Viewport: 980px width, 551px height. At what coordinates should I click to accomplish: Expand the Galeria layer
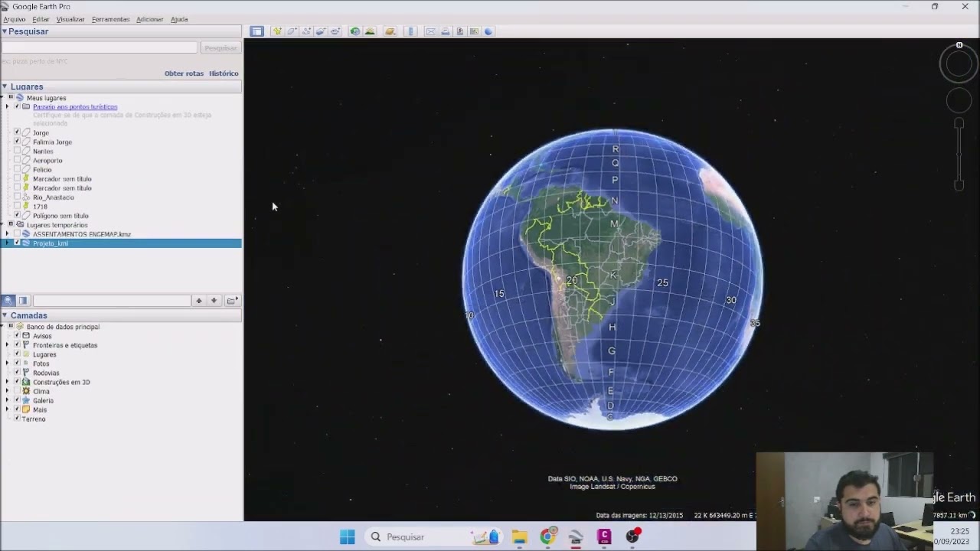[8, 400]
